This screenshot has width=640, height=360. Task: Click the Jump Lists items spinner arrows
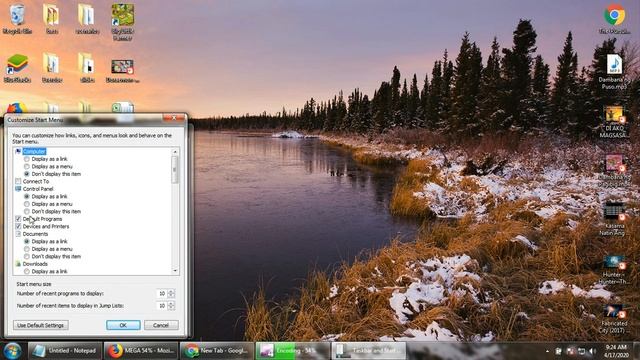(x=171, y=306)
